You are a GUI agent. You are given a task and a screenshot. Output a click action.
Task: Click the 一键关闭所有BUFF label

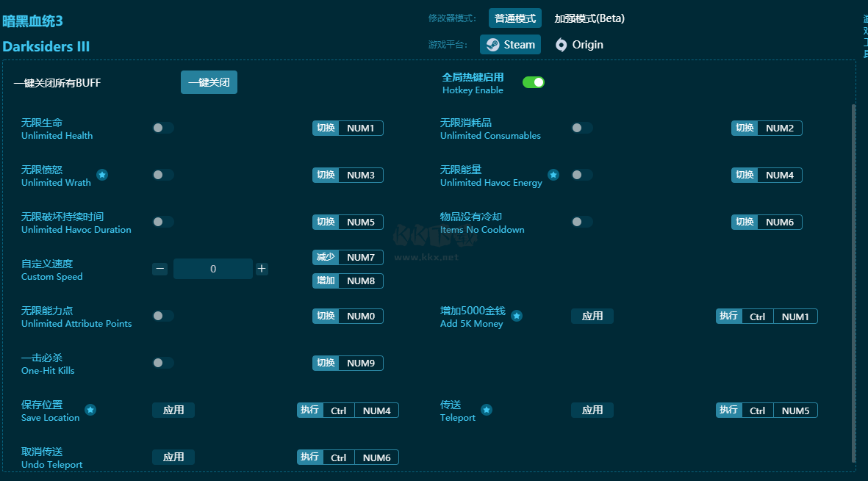57,83
